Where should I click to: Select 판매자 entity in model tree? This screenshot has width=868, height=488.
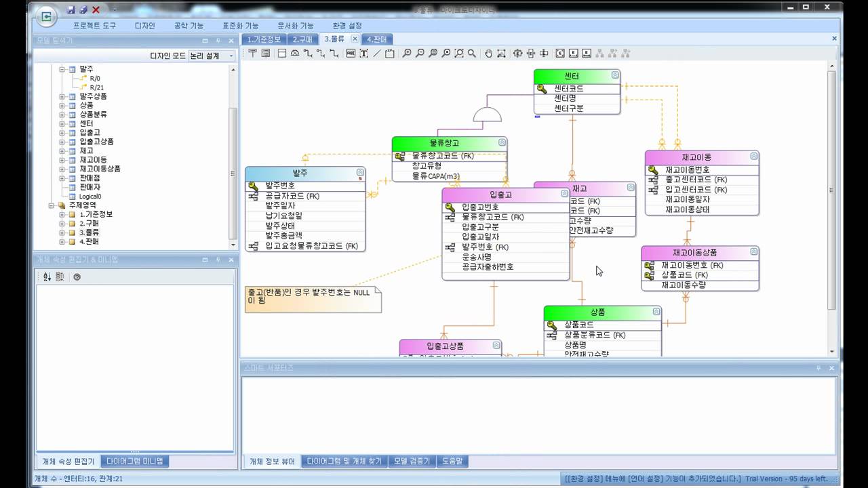click(x=90, y=186)
